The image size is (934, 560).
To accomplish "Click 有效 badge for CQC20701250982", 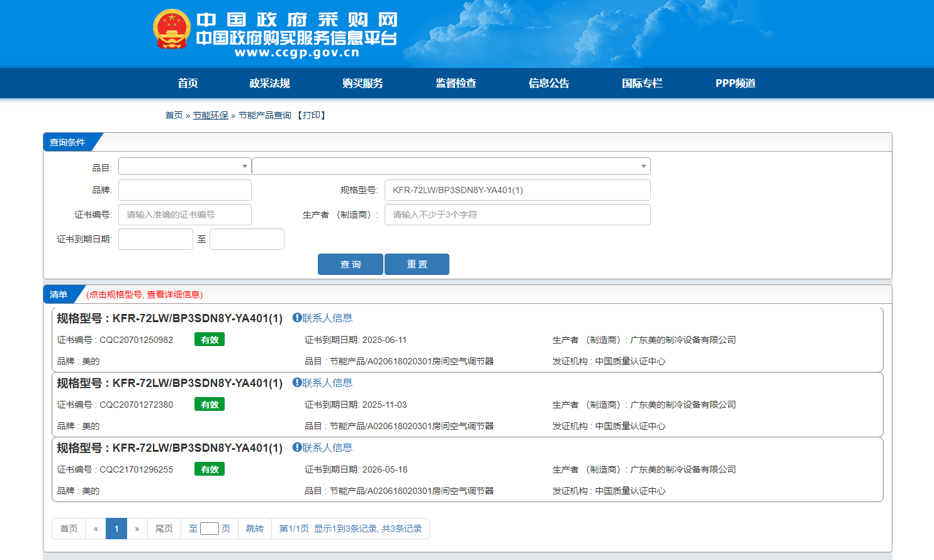I will (x=210, y=339).
